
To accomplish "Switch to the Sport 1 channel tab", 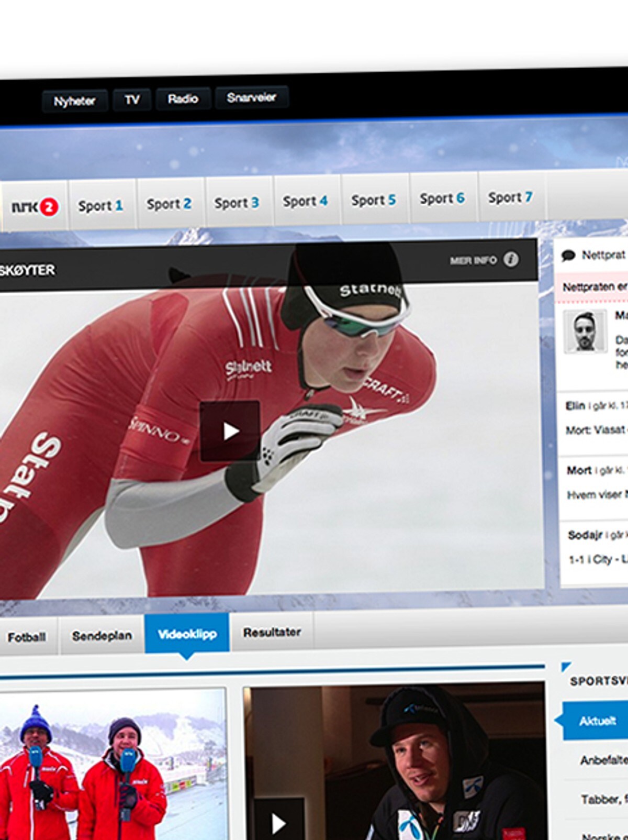I will (x=100, y=206).
